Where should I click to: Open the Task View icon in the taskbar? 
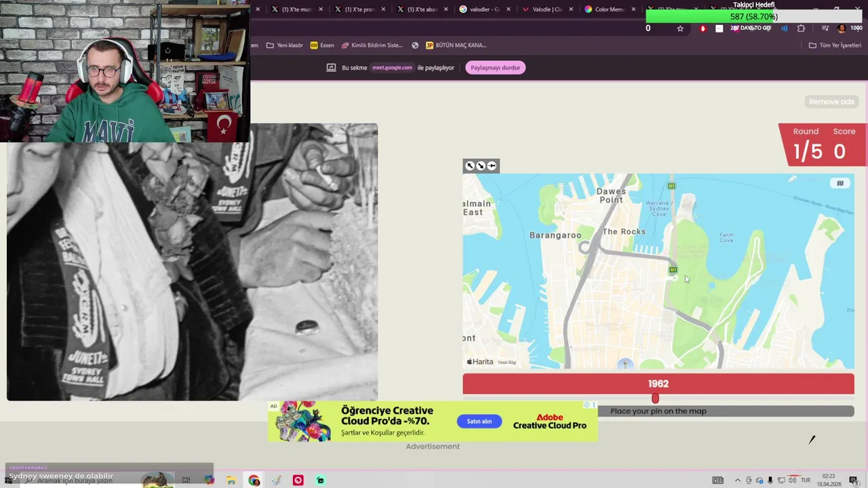click(x=186, y=481)
